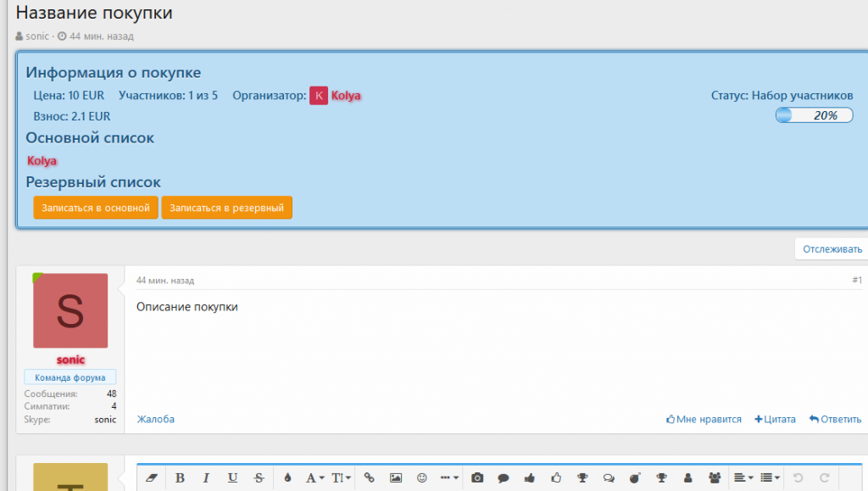Click the insert image icon
Screen dimensions: 868x491
click(396, 477)
